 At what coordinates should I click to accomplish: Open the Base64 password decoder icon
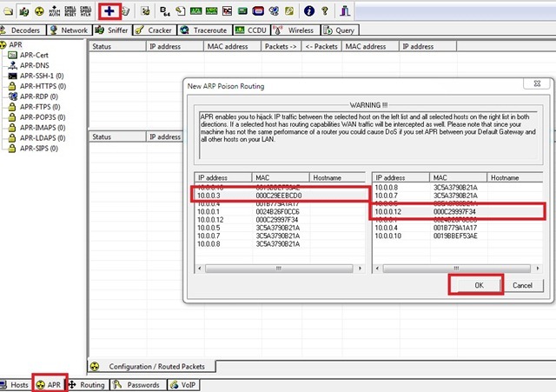(165, 11)
